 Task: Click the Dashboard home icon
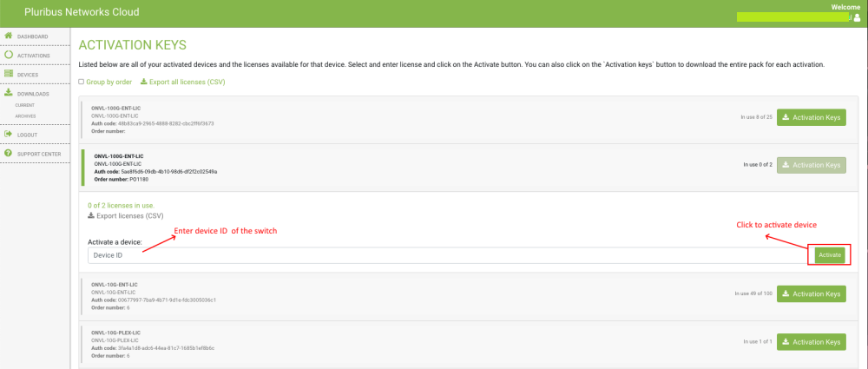[9, 36]
